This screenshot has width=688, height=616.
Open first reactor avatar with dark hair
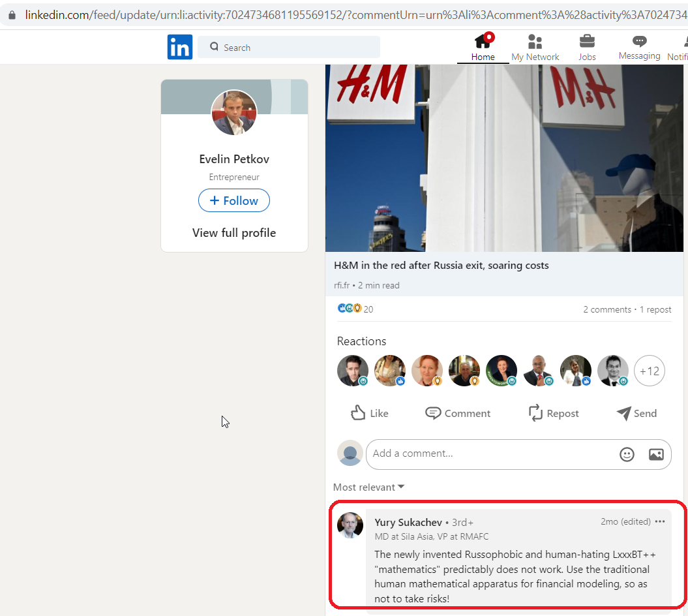[353, 371]
